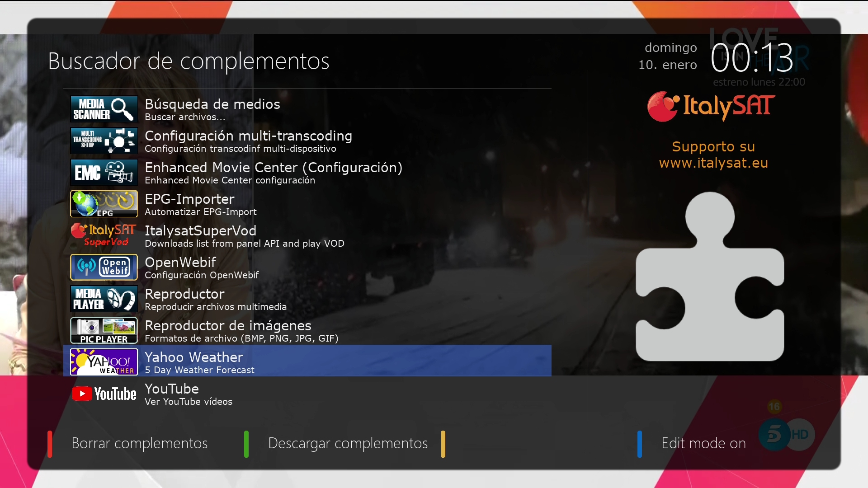Select the Pic Player camera icon
Image resolution: width=868 pixels, height=488 pixels.
click(x=104, y=330)
